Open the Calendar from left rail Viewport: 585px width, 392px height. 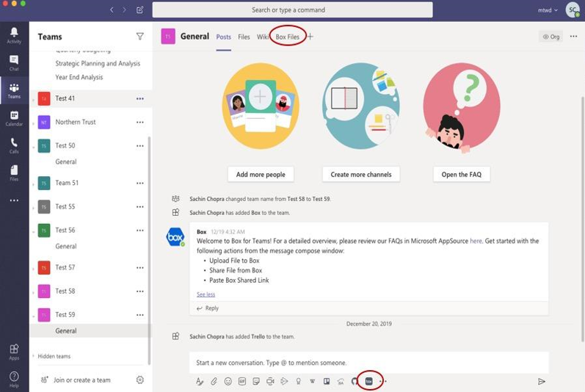14,117
